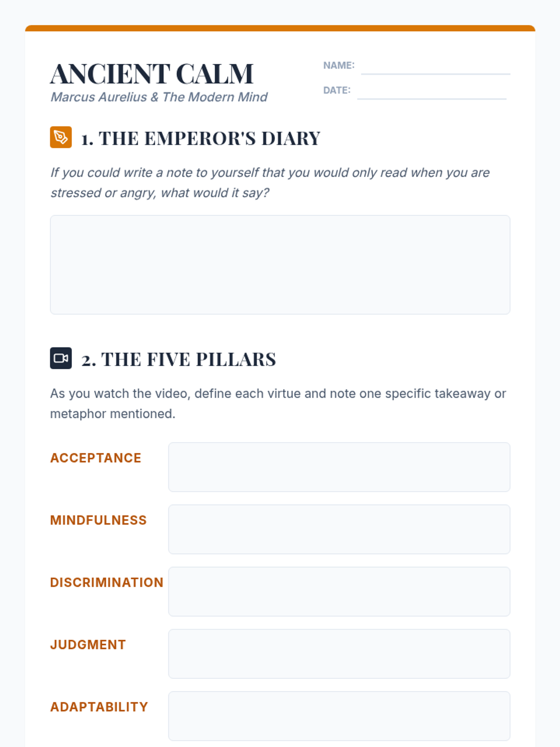Click the ADAPTABILITY label
Image resolution: width=560 pixels, height=747 pixels.
pos(99,707)
